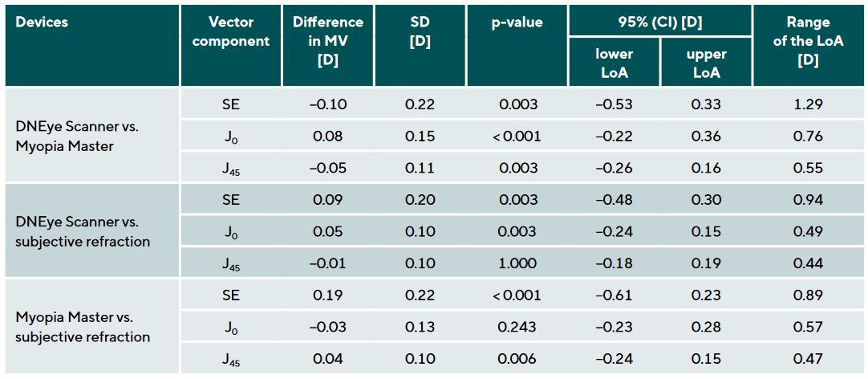Click the Devices column header

click(42, 22)
